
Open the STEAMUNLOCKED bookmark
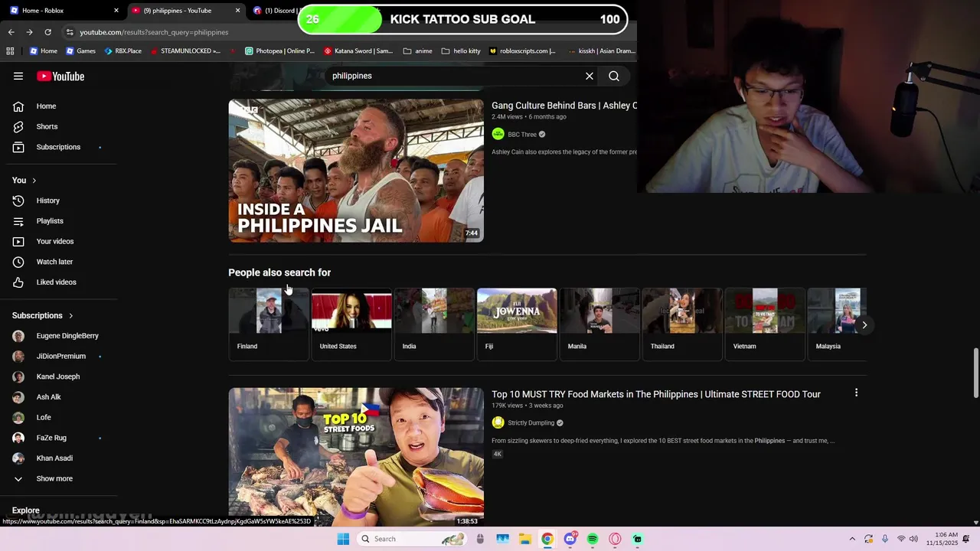(x=185, y=51)
